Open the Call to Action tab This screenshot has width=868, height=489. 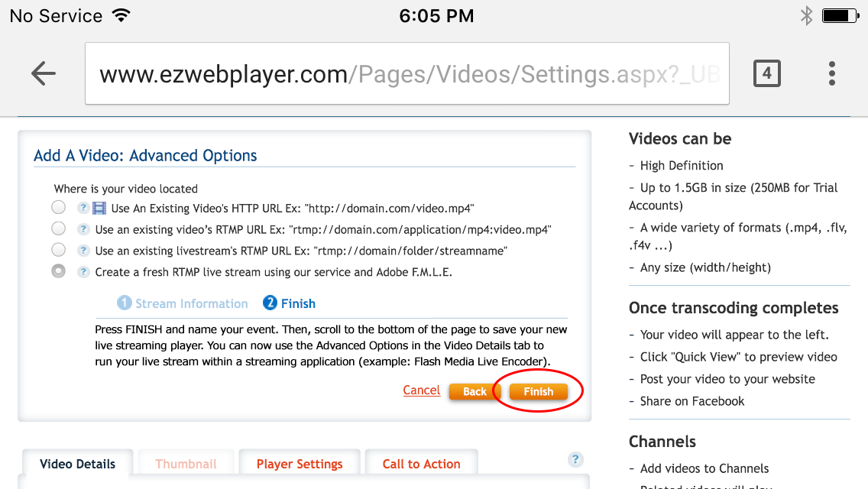click(421, 464)
